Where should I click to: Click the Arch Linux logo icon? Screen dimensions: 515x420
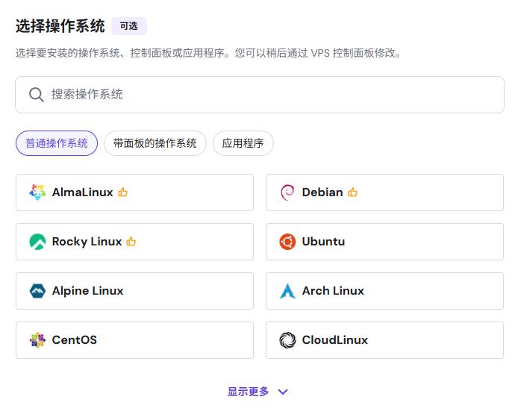point(287,291)
